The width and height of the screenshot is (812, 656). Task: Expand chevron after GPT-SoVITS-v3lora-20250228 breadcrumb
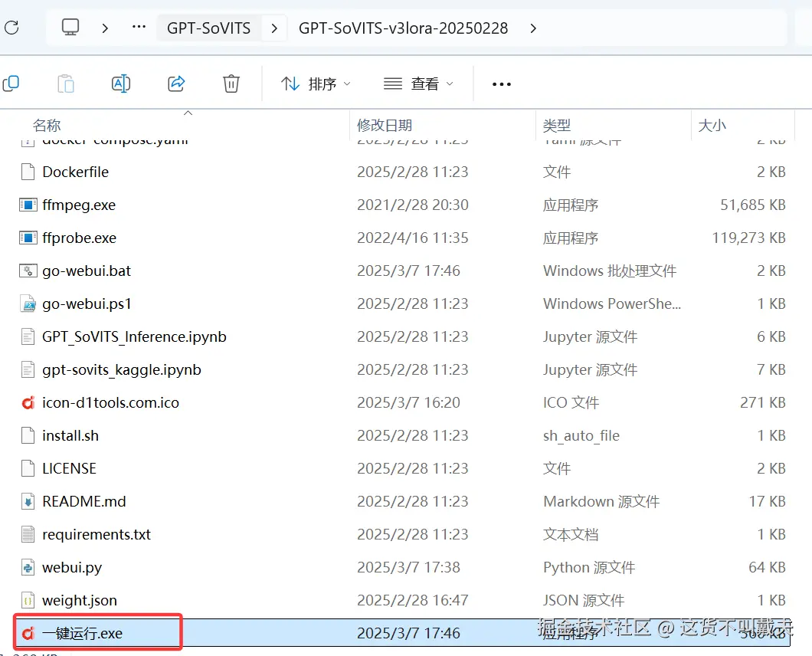click(533, 28)
